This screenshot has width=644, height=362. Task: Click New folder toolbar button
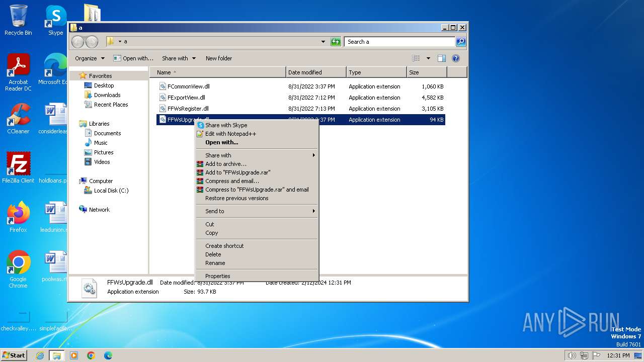pyautogui.click(x=219, y=58)
